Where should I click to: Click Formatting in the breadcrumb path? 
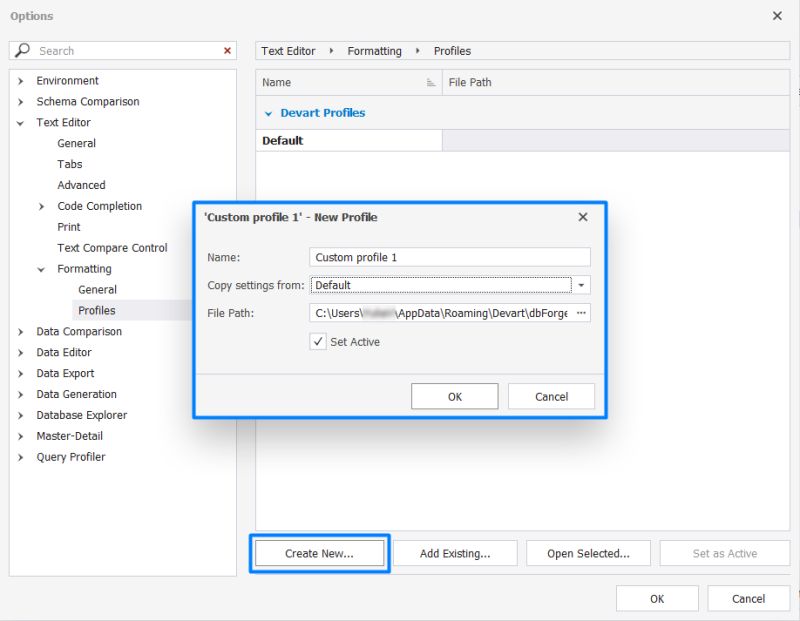click(374, 51)
